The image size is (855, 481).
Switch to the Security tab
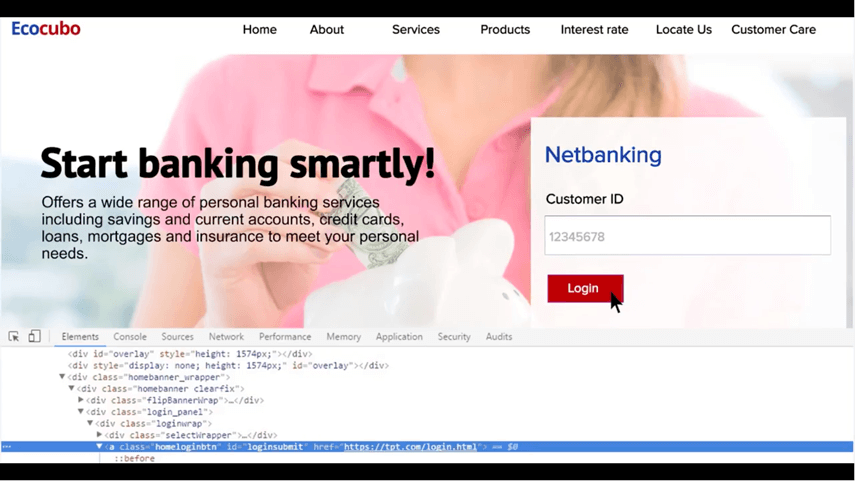454,337
